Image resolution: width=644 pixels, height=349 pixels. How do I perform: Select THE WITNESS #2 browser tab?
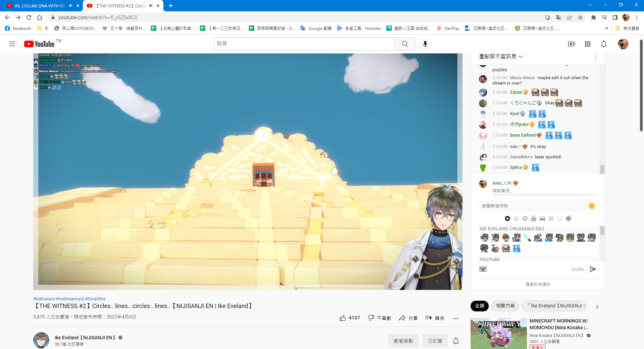point(121,6)
